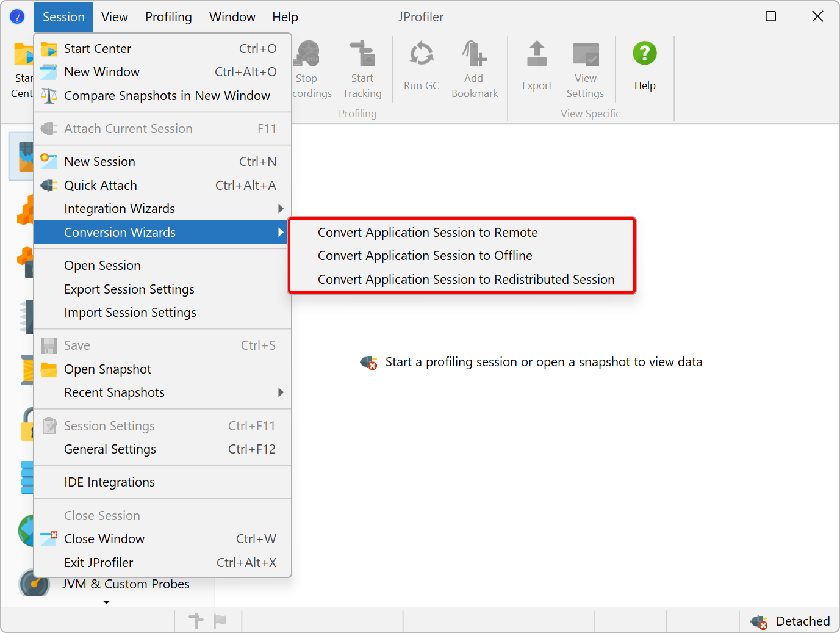Image resolution: width=840 pixels, height=633 pixels.
Task: Open the Profiling menu
Action: click(x=168, y=17)
